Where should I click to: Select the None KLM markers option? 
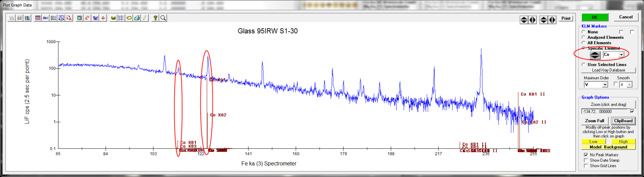coord(584,32)
